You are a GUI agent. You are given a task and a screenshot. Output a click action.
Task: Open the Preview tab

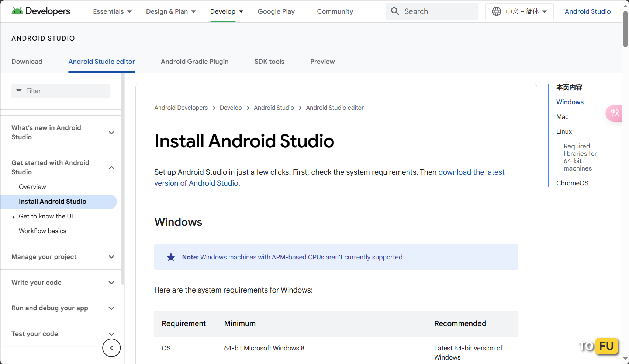tap(322, 62)
